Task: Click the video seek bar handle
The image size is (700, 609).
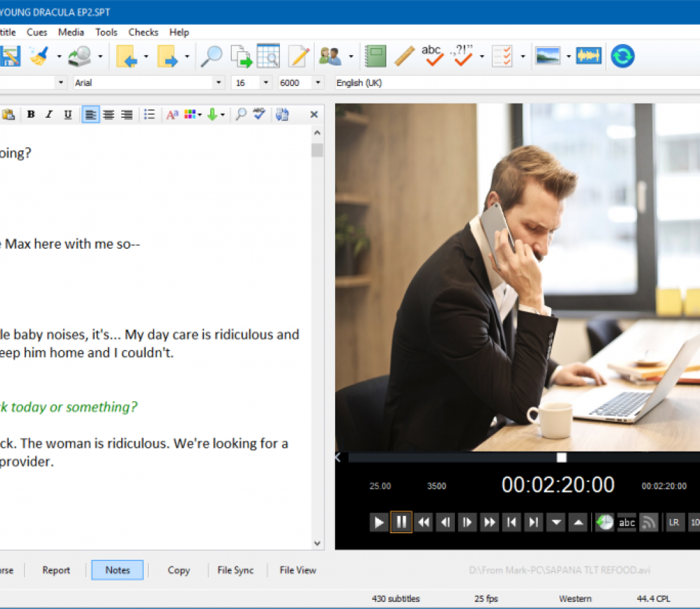Action: click(x=561, y=457)
